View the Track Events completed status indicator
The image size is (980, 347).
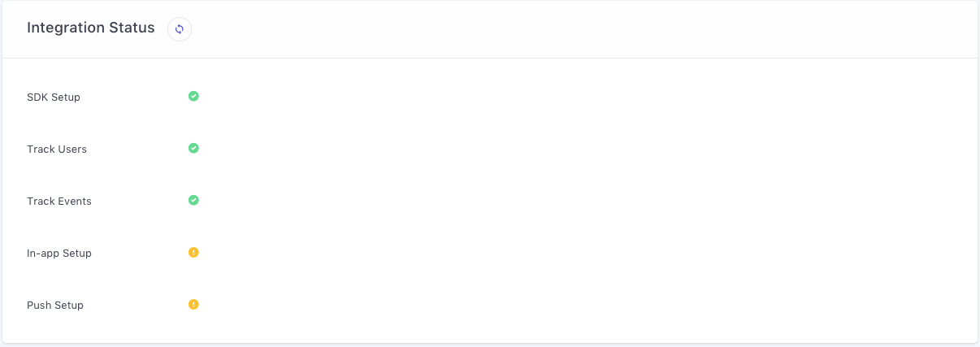[x=193, y=200]
